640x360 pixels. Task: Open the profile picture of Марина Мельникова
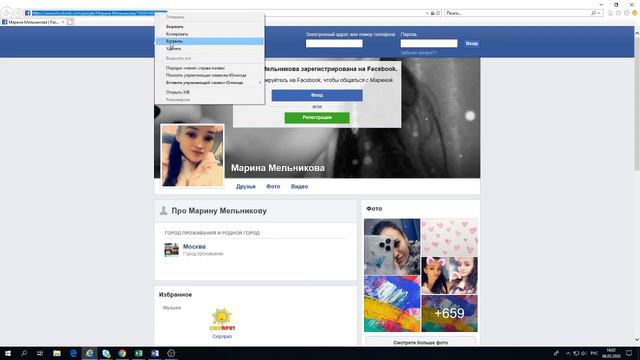[x=192, y=156]
